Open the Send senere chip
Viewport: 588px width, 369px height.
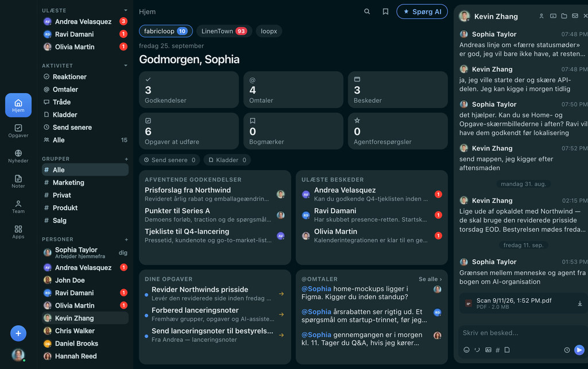point(169,160)
